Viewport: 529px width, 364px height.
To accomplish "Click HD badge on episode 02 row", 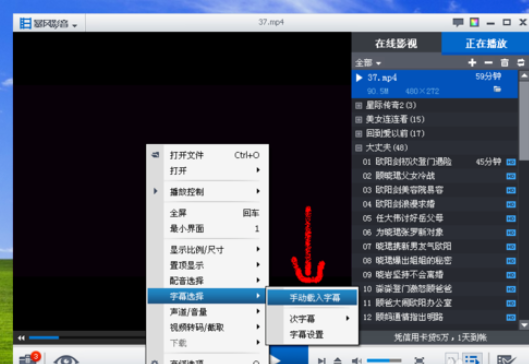I will (x=511, y=176).
